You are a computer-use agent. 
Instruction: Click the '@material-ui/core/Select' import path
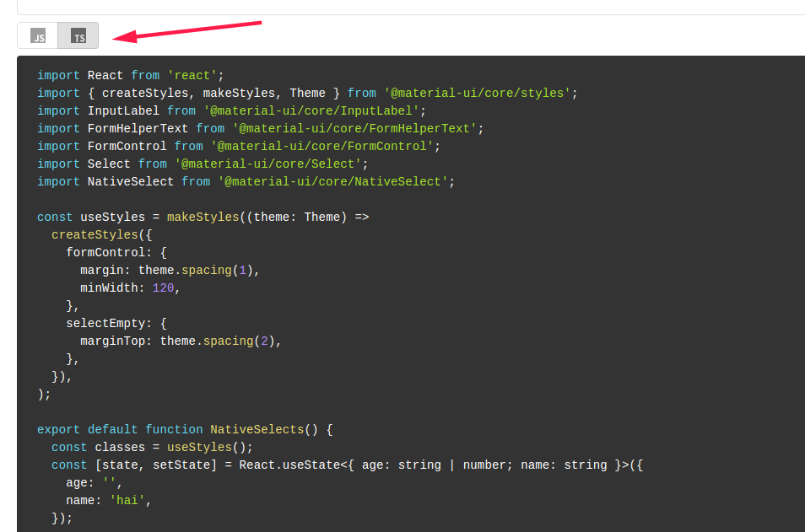coord(270,163)
